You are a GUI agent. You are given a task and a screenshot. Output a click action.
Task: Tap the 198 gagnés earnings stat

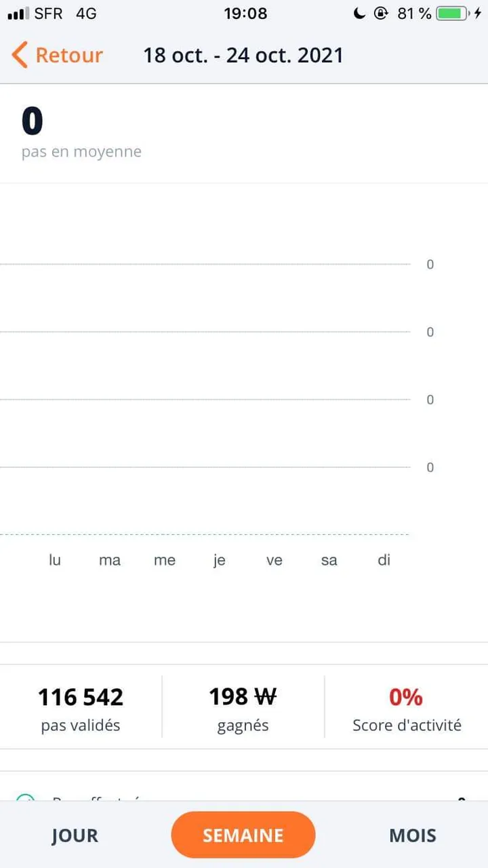point(243,709)
